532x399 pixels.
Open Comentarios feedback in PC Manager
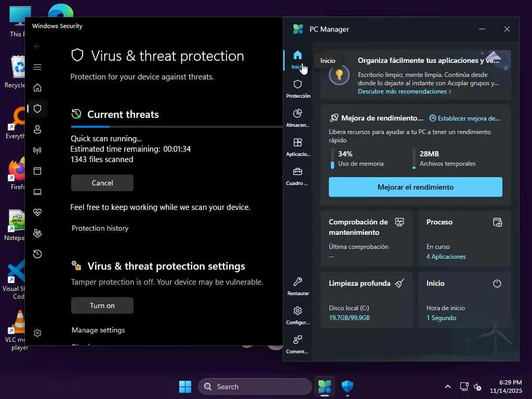click(298, 345)
